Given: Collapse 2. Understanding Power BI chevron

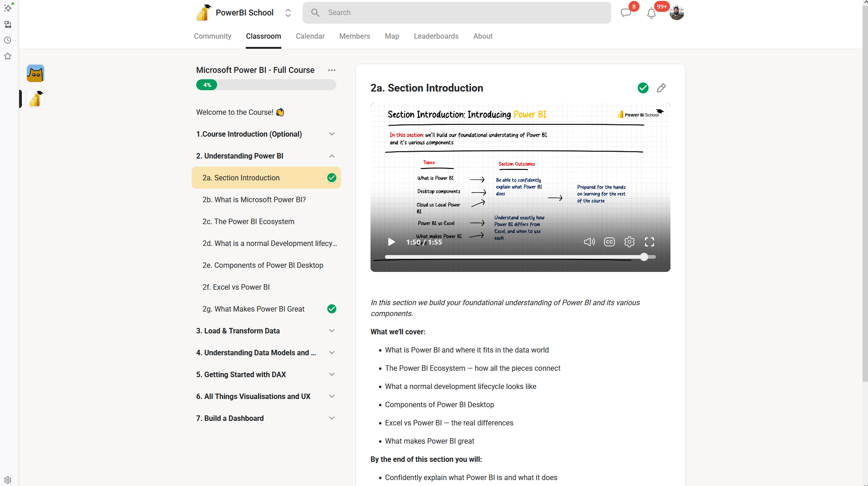Looking at the screenshot, I should (332, 156).
